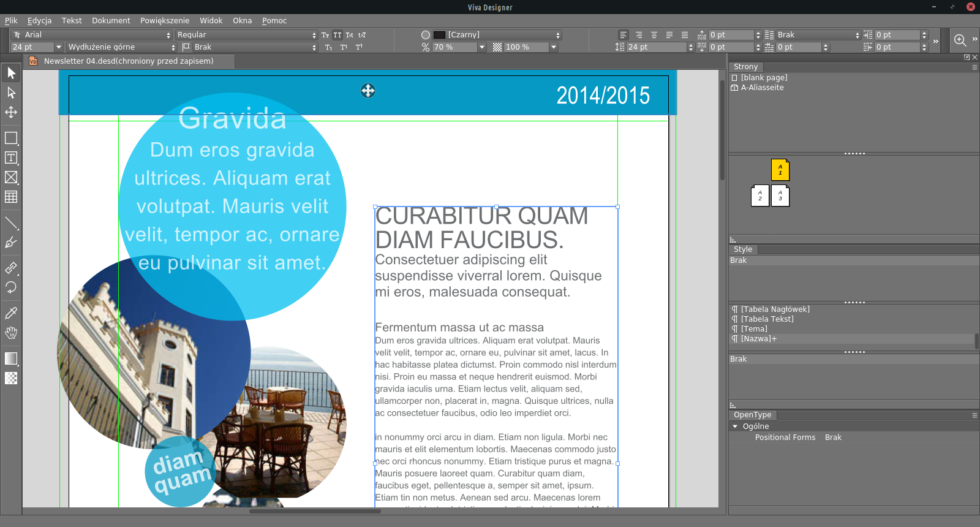The image size is (980, 527).
Task: Toggle centered text alignment
Action: click(x=654, y=35)
